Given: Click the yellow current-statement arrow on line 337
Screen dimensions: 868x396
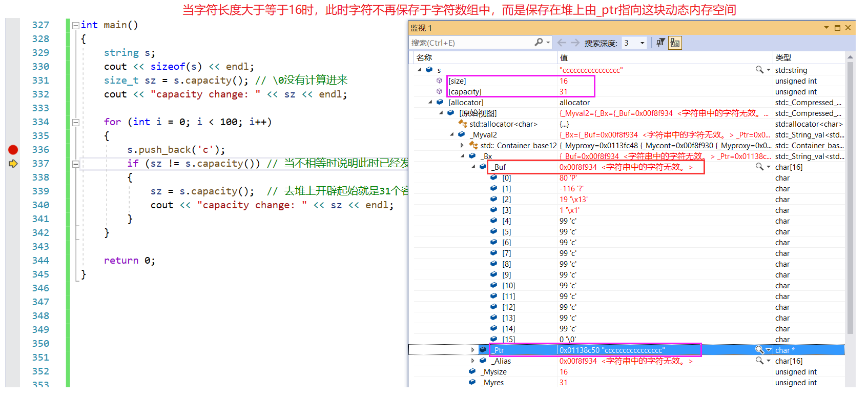Looking at the screenshot, I should tap(13, 164).
